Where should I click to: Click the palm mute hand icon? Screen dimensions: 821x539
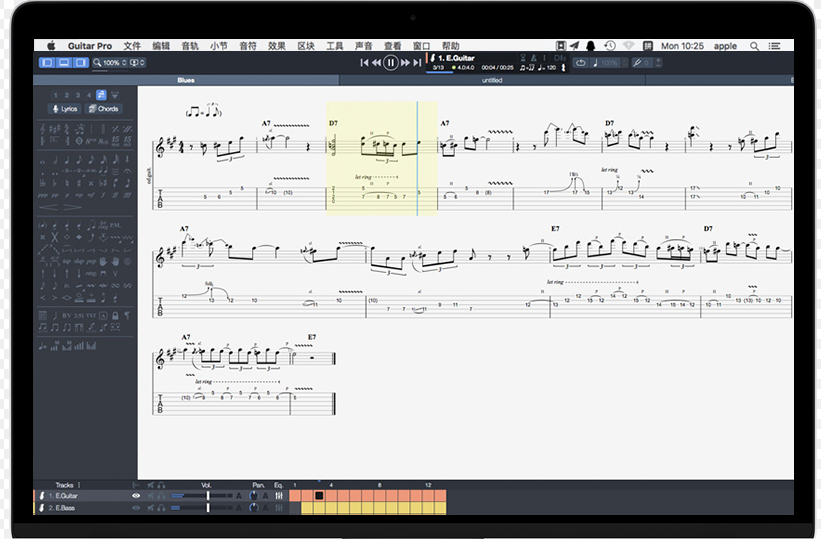coord(103,261)
